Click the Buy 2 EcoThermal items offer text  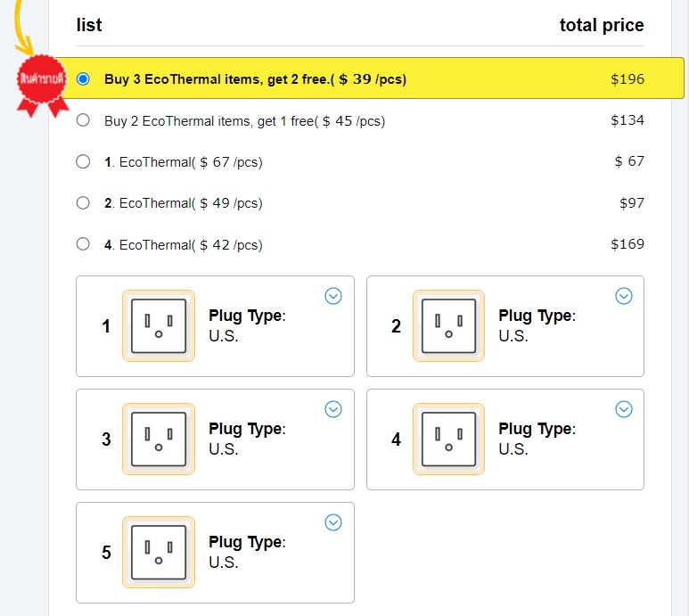(x=244, y=120)
